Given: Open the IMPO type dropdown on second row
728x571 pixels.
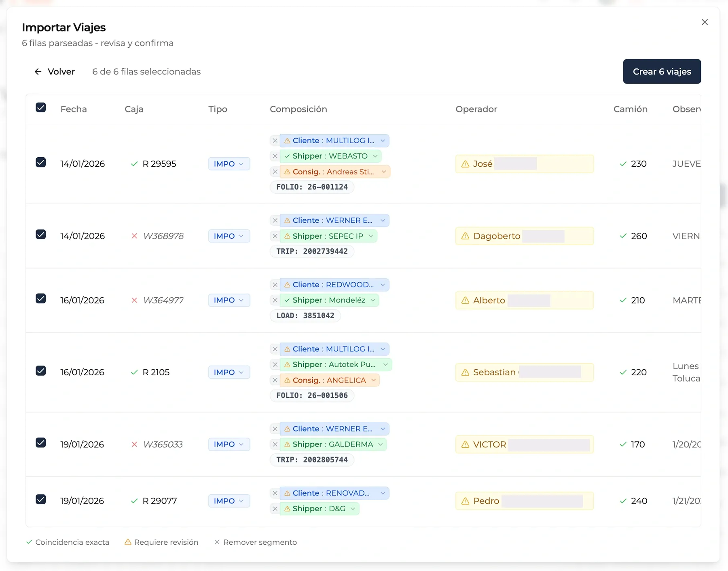Looking at the screenshot, I should click(229, 236).
